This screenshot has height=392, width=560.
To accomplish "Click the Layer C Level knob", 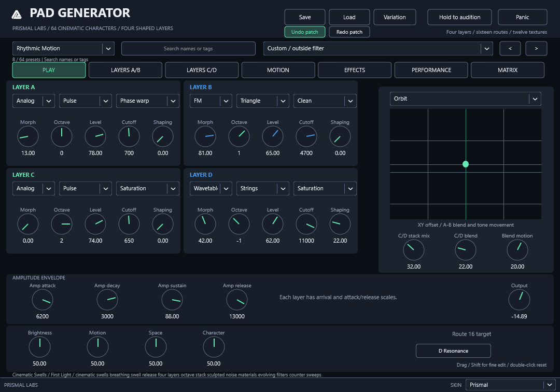I will (95, 224).
